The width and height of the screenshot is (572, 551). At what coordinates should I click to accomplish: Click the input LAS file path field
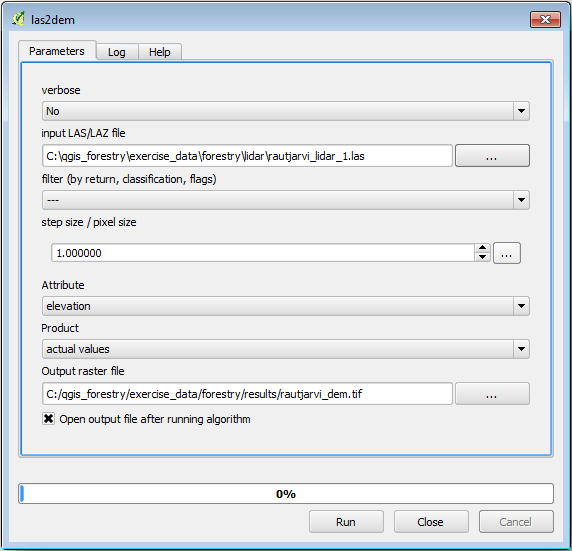pos(247,156)
